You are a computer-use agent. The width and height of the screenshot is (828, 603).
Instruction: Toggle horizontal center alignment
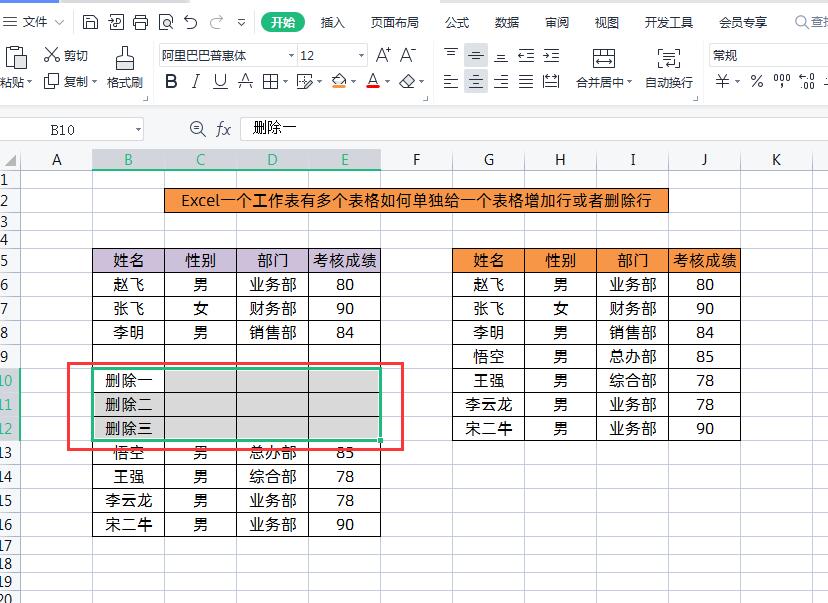click(476, 81)
